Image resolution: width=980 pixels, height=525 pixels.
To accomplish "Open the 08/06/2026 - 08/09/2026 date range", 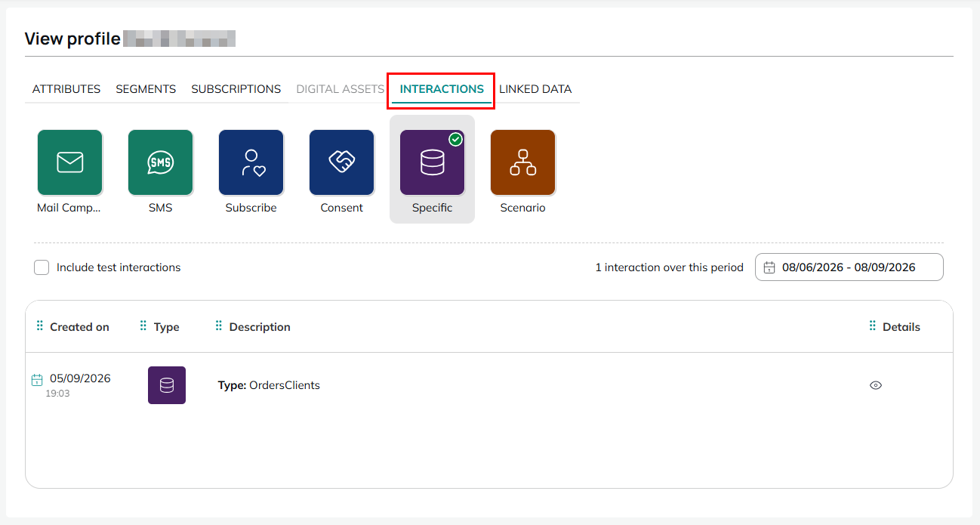I will click(x=849, y=267).
